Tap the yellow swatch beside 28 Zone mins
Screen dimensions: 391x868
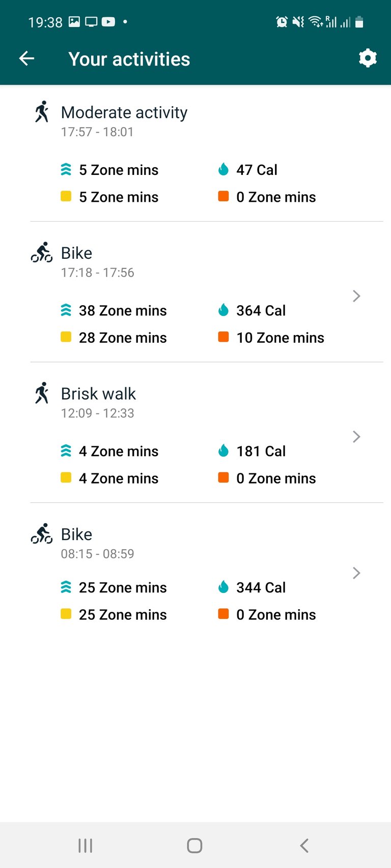point(66,337)
